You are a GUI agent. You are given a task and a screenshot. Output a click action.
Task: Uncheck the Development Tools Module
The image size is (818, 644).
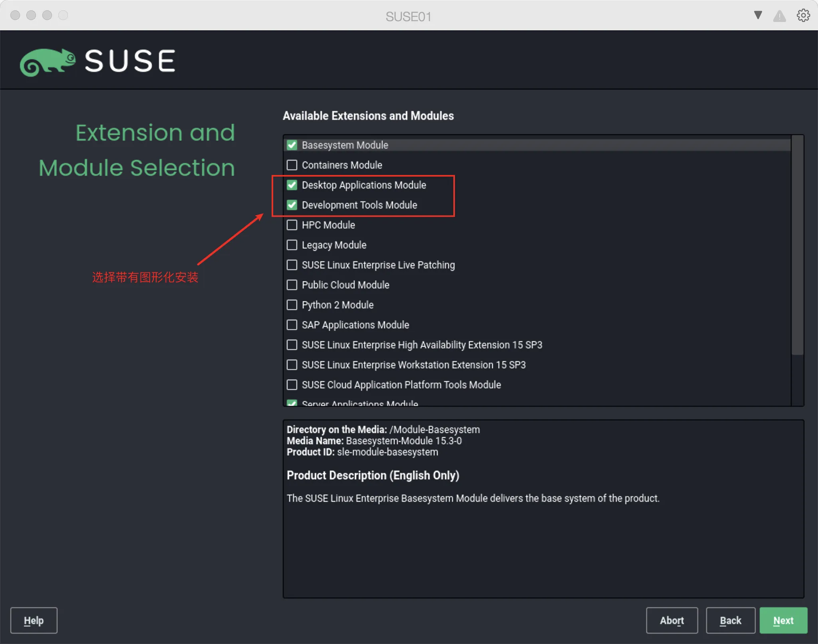point(292,205)
